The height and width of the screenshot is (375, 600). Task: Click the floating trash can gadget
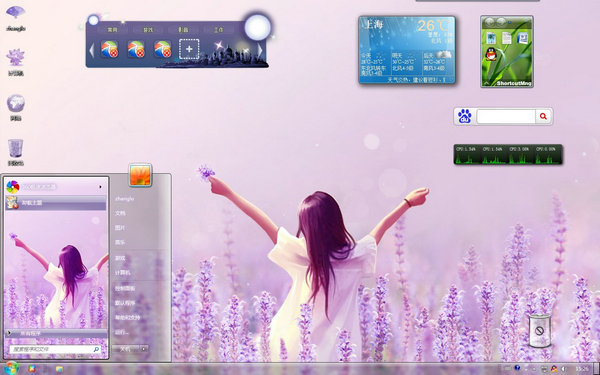tap(540, 331)
